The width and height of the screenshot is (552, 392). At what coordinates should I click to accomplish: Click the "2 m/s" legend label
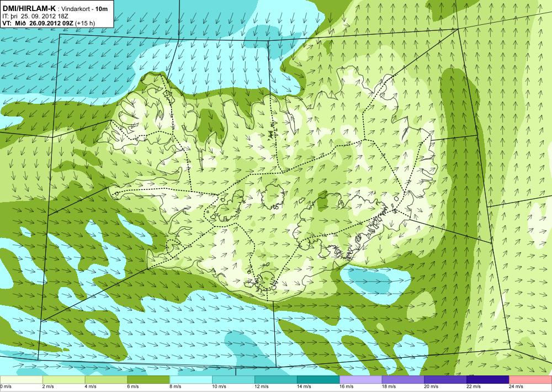click(48, 386)
